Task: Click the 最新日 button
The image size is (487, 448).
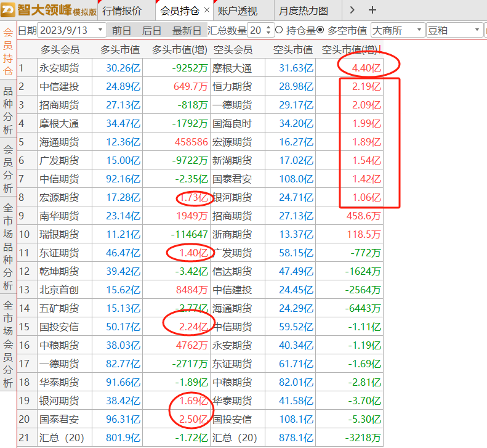Action: 187,30
